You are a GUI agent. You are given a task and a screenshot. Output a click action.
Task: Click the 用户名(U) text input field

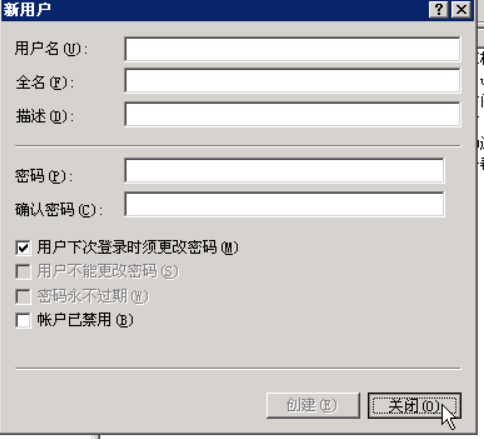(x=292, y=49)
